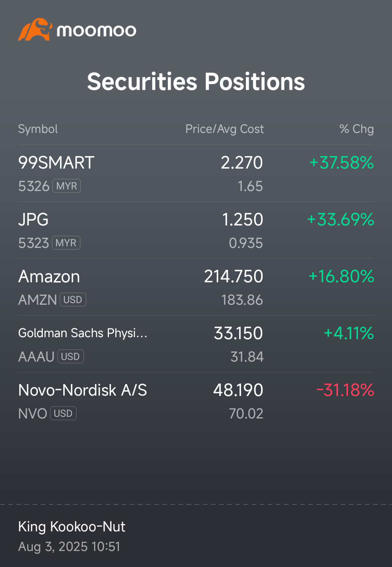Screen dimensions: 392x567
Task: Click the Securities Positions title
Action: (x=196, y=82)
